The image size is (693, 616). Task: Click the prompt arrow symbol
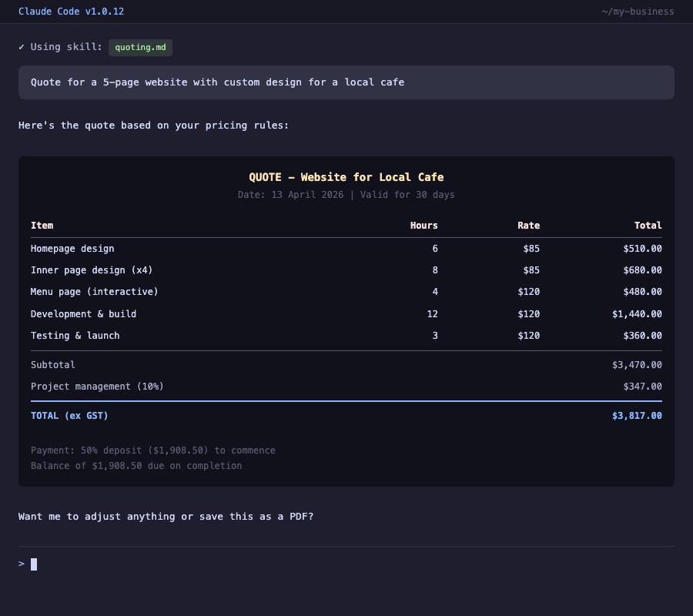(x=22, y=564)
